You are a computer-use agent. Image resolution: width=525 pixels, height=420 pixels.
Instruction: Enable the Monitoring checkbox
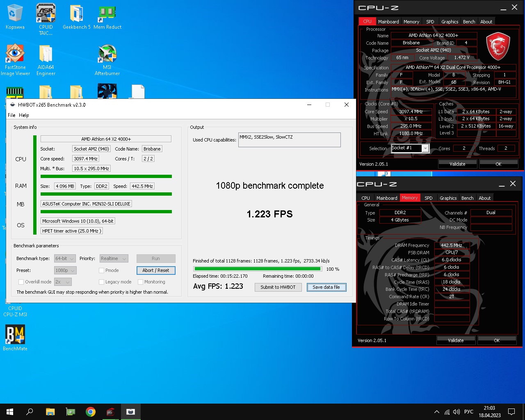click(140, 282)
